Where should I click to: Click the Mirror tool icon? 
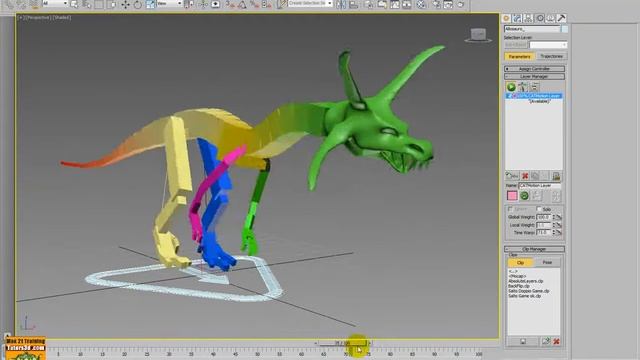pyautogui.click(x=341, y=4)
